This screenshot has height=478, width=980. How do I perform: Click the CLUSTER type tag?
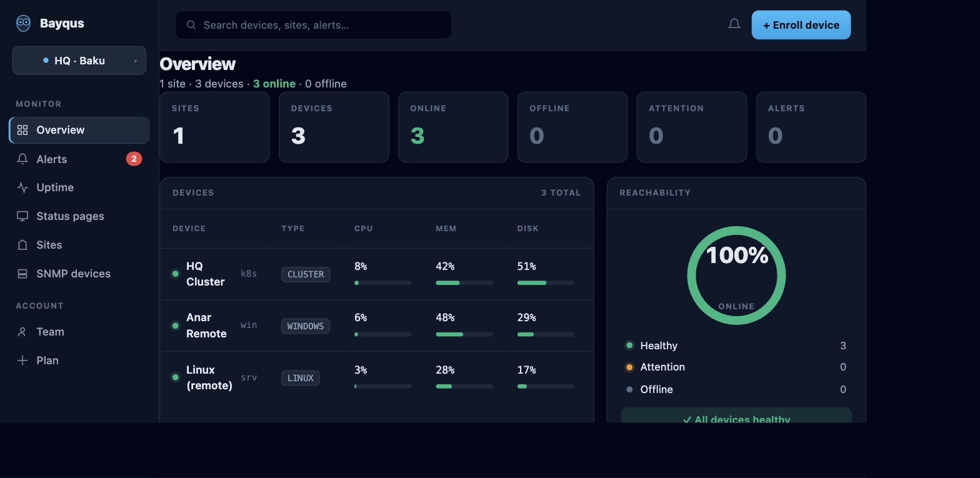pyautogui.click(x=306, y=274)
